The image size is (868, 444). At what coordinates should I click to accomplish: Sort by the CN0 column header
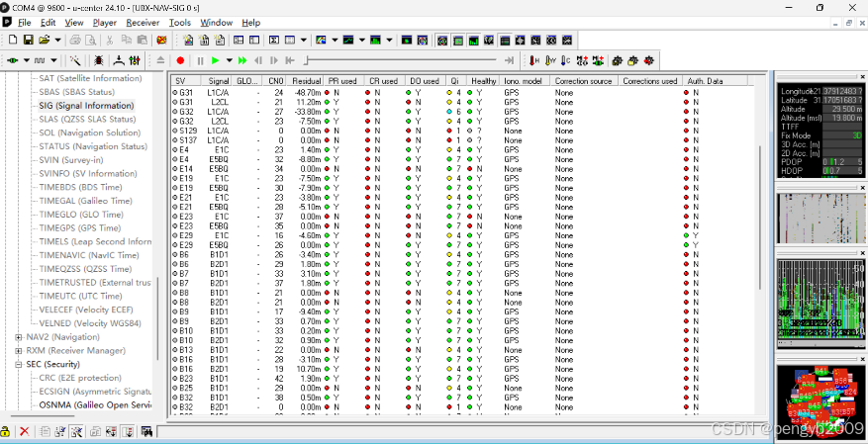pyautogui.click(x=274, y=81)
